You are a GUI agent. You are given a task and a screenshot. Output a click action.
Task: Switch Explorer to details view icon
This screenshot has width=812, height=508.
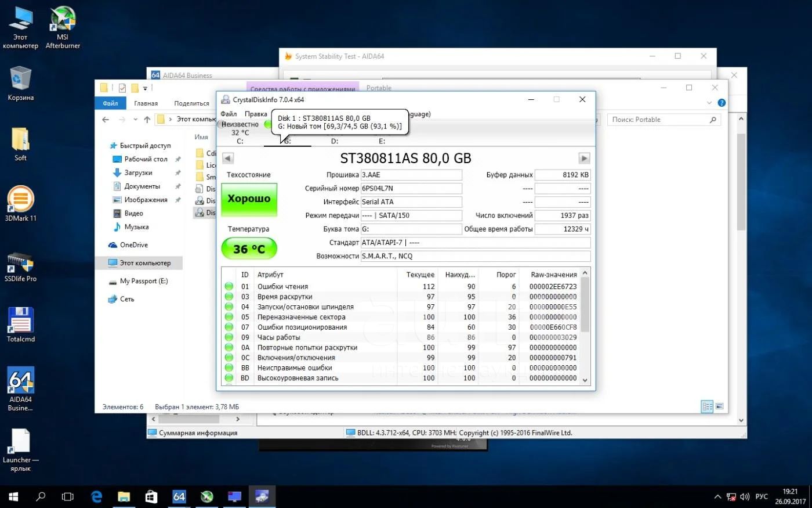click(707, 406)
